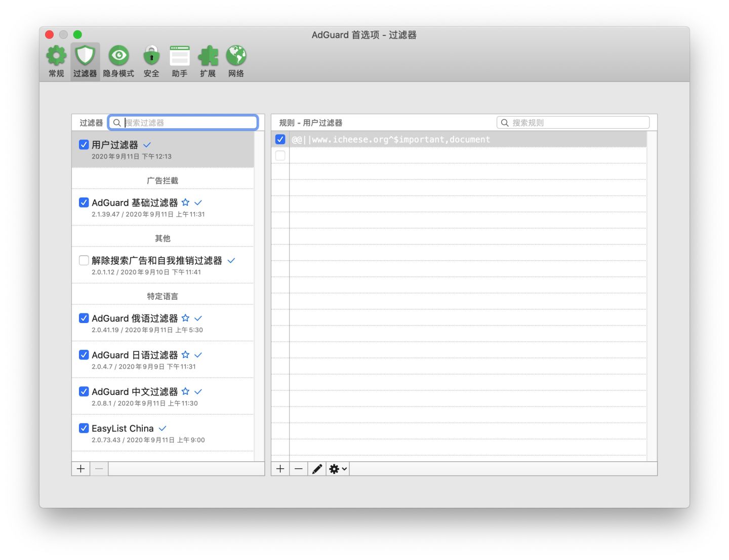This screenshot has width=729, height=560.
Task: Select the 过滤器 shield toolbar icon
Action: pos(85,55)
